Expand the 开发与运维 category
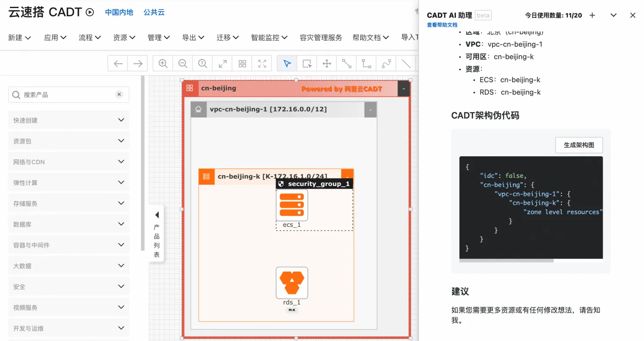The height and width of the screenshot is (341, 644). coord(69,328)
